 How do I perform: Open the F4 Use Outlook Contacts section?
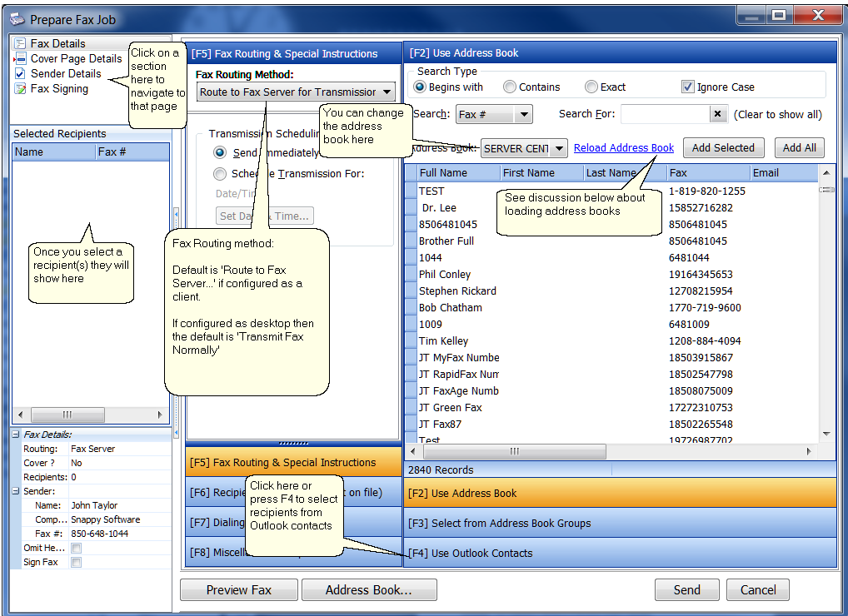click(620, 553)
